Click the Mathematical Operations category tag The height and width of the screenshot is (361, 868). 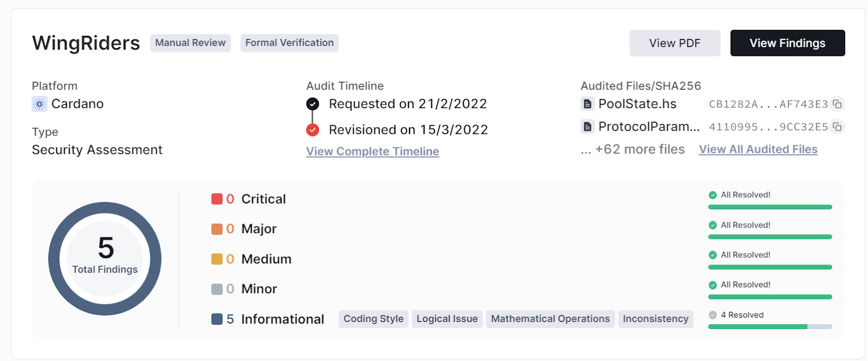pyautogui.click(x=550, y=319)
